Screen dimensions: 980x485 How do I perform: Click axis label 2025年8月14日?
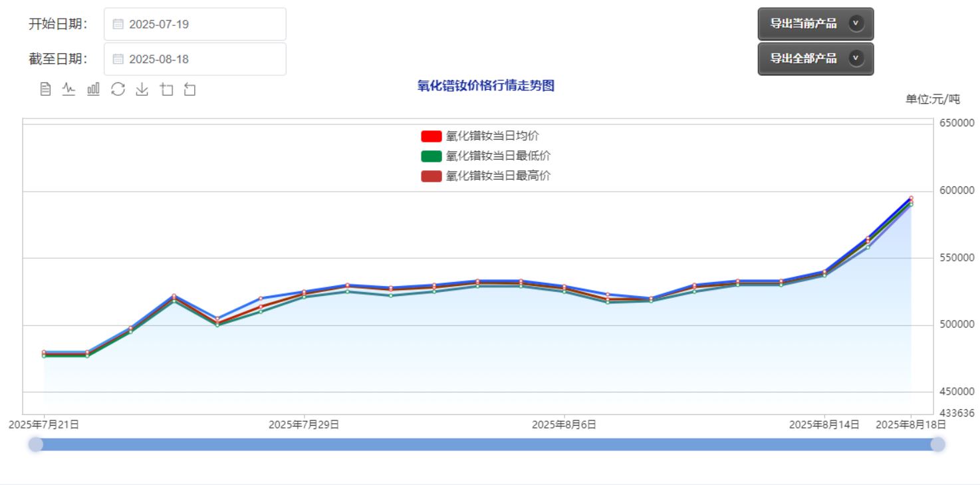[x=824, y=425]
